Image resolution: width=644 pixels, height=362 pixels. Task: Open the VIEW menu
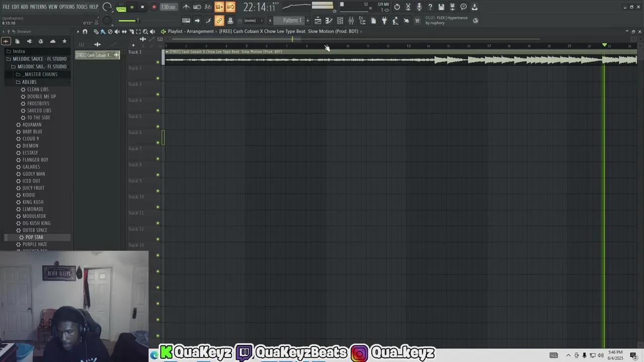[53, 7]
